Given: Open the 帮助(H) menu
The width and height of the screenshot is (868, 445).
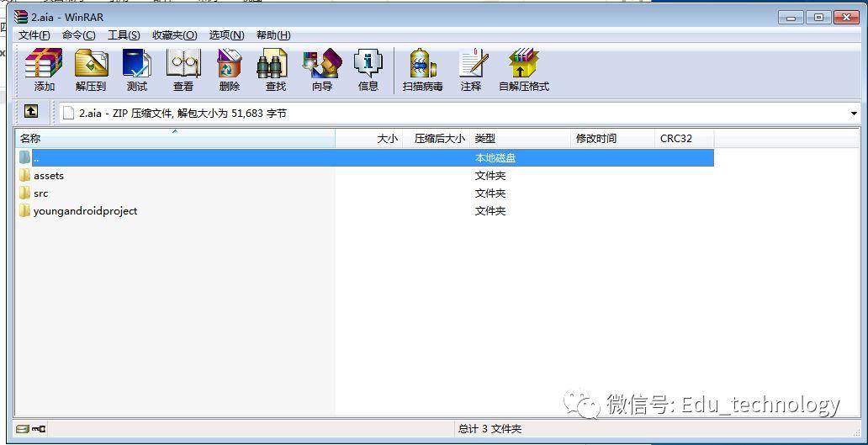Looking at the screenshot, I should [x=273, y=35].
